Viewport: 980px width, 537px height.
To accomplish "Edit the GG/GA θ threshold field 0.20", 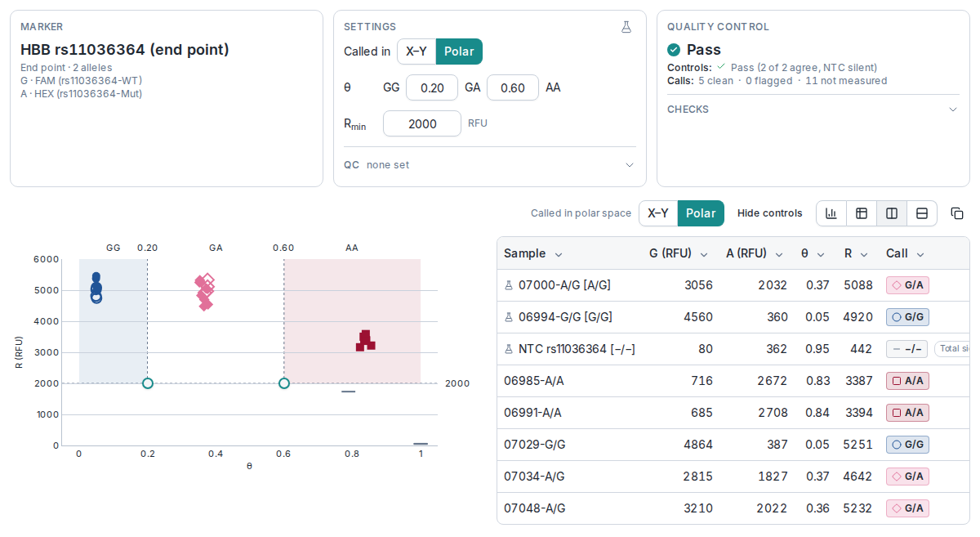I will 432,87.
